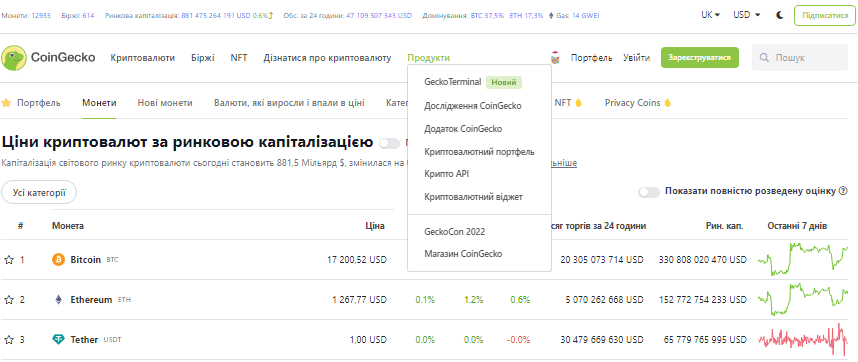Click the candy jar icon beside Портфель

[555, 57]
